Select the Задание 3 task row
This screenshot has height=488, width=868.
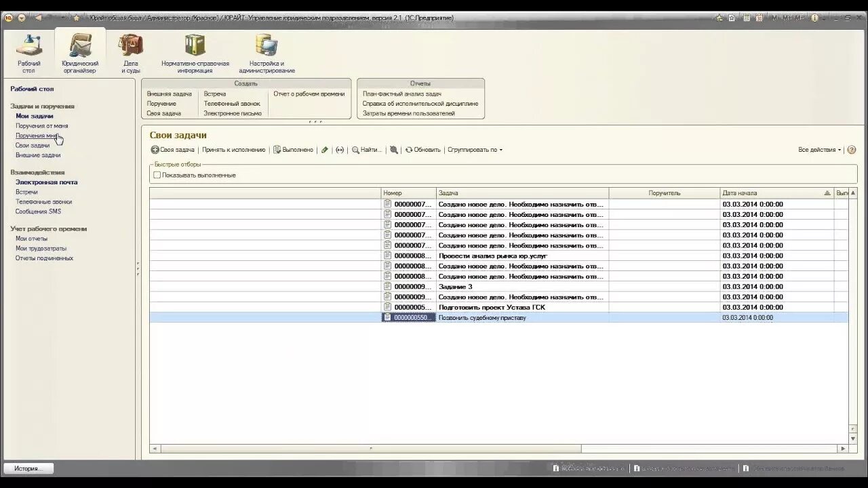click(498, 287)
